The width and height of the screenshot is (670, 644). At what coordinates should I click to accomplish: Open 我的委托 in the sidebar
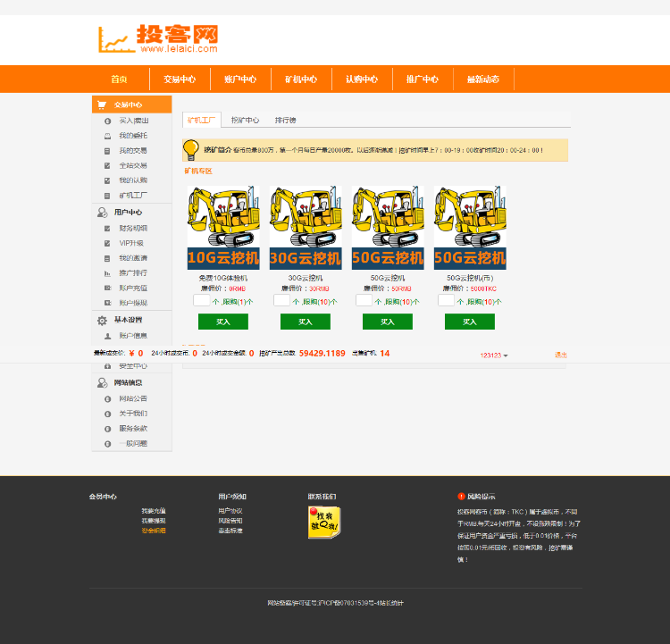pos(133,136)
